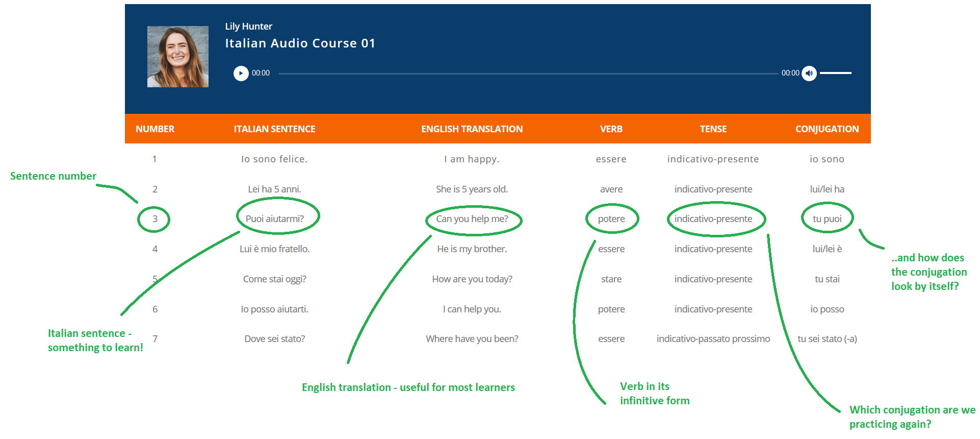Select the sentence 'Io sono felice.'
Image resolution: width=980 pixels, height=439 pixels.
(274, 159)
